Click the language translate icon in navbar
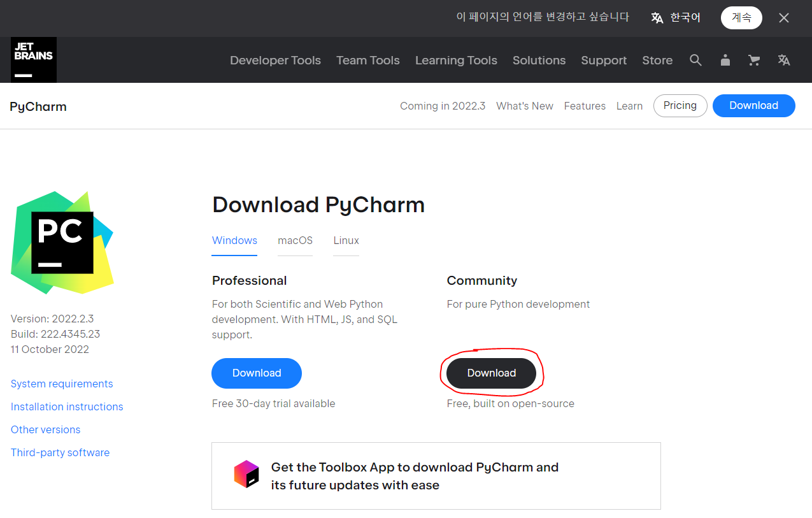This screenshot has height=518, width=812. (x=784, y=60)
